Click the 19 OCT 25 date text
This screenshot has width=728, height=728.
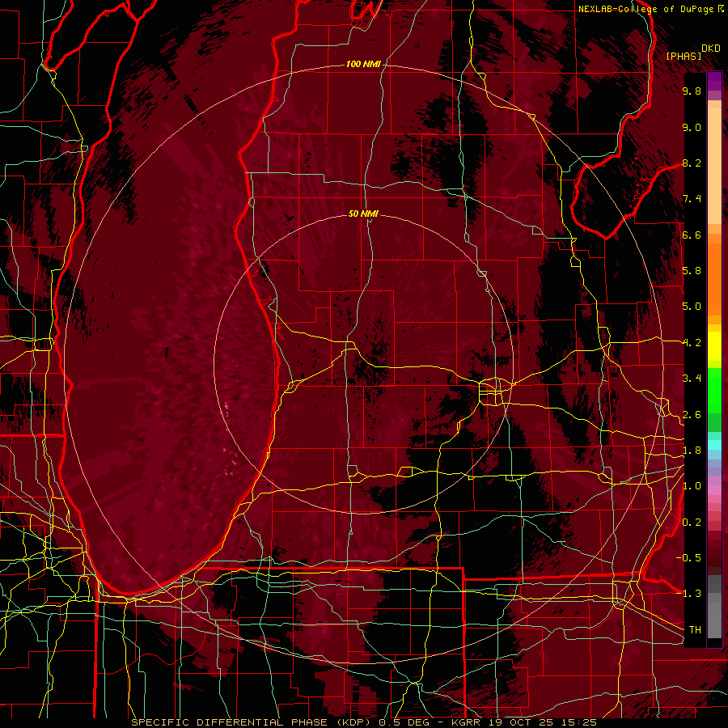pos(521,722)
